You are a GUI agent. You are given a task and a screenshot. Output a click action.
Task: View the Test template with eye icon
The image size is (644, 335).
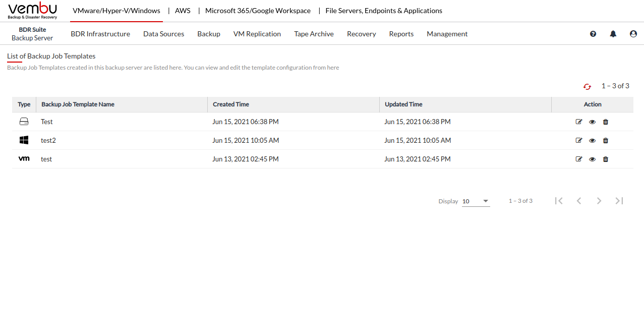coord(592,122)
